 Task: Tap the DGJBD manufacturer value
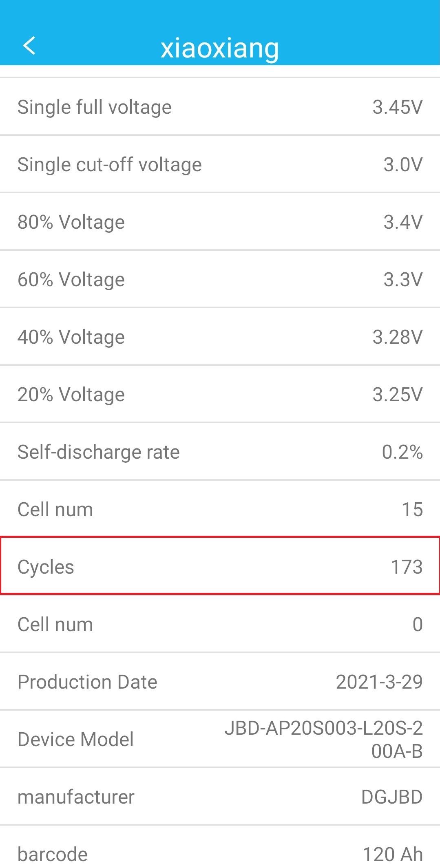391,797
